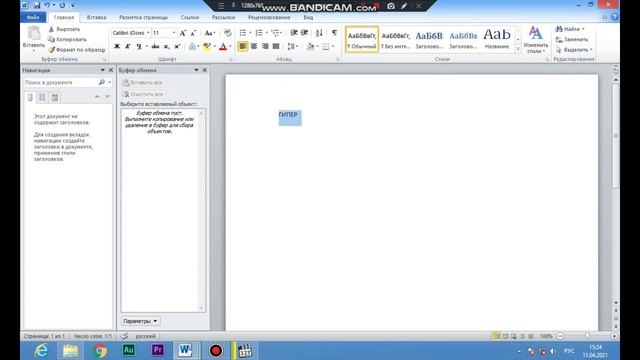Sort text alphabetically
The image size is (640, 360).
pyautogui.click(x=319, y=33)
